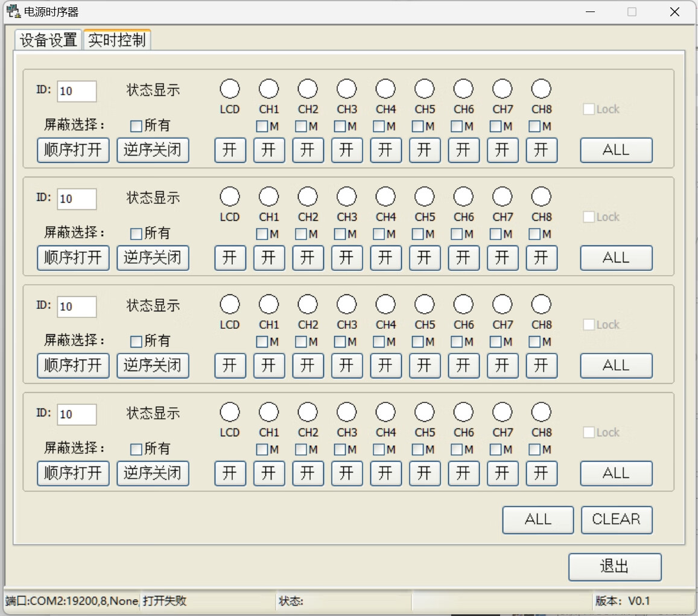Focus the ID input field in third group
This screenshot has height=616, width=698.
tap(77, 306)
